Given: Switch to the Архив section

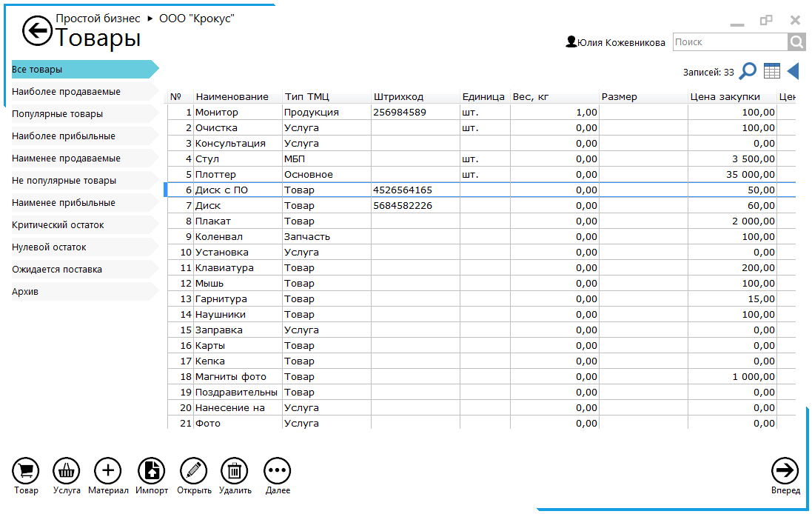Looking at the screenshot, I should (85, 292).
